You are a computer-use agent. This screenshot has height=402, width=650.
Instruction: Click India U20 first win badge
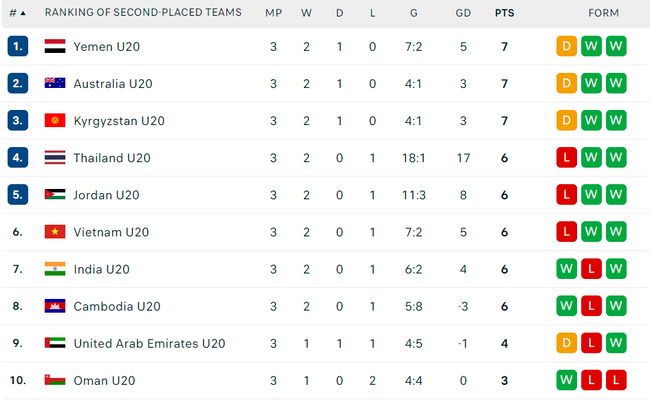tap(567, 269)
